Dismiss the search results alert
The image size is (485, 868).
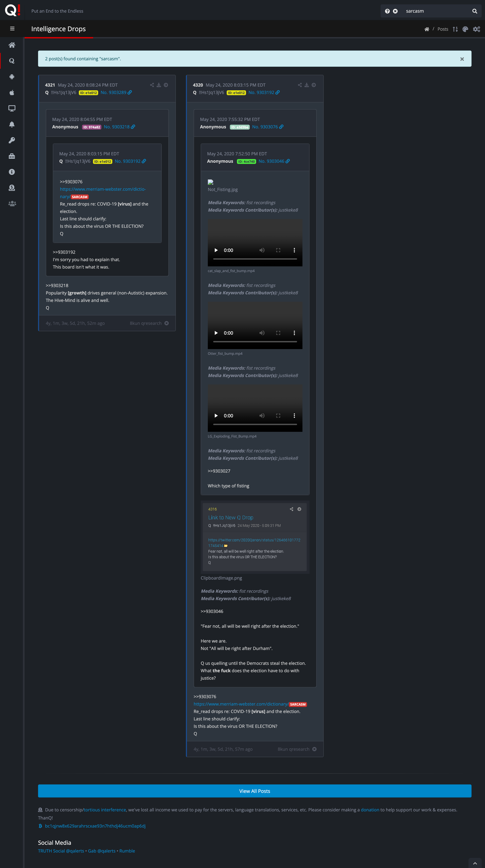click(x=462, y=59)
